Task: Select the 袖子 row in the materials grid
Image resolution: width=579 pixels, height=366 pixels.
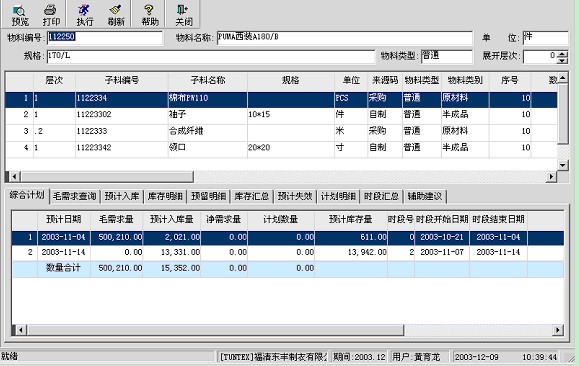Action: click(x=281, y=115)
